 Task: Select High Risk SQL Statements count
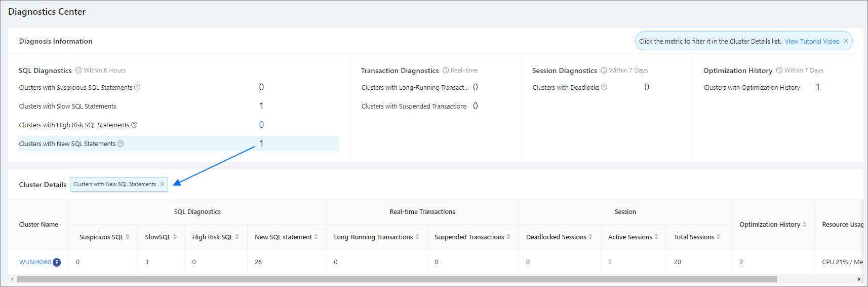click(261, 125)
